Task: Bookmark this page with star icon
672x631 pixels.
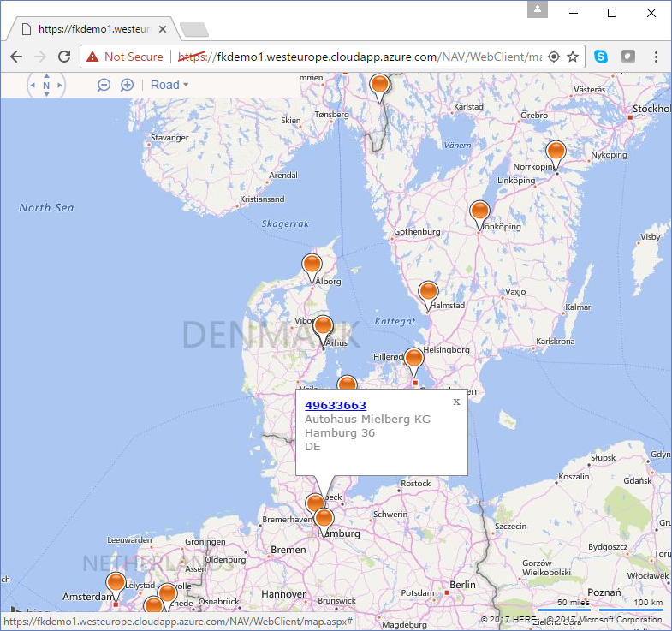Action: click(x=573, y=57)
